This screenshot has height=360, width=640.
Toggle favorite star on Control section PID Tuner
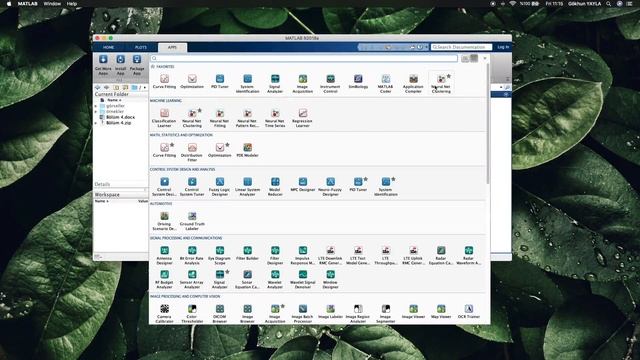tap(366, 179)
